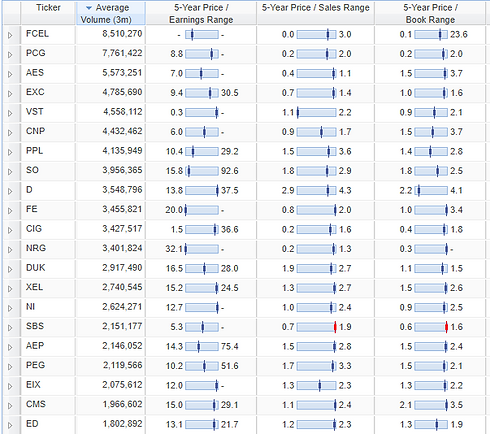Click SBS price/book range bar with red marker
This screenshot has height=434, width=490.
(x=431, y=327)
